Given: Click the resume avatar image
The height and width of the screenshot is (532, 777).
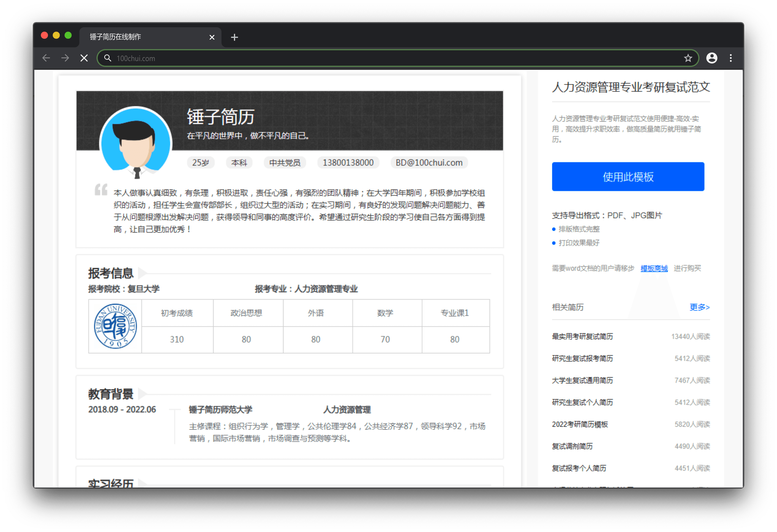Looking at the screenshot, I should tap(136, 143).
